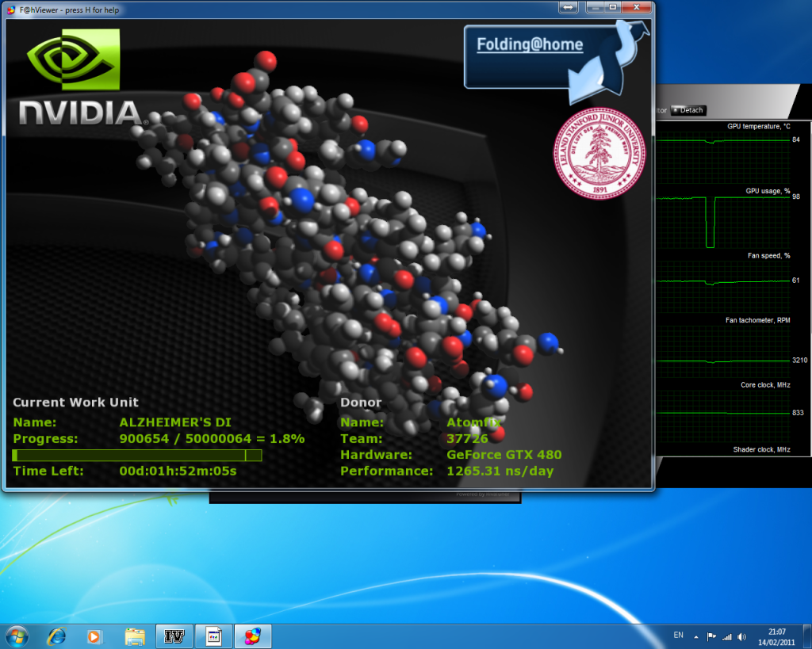This screenshot has height=649, width=812.
Task: Launch Internet Explorer from taskbar
Action: pos(56,636)
